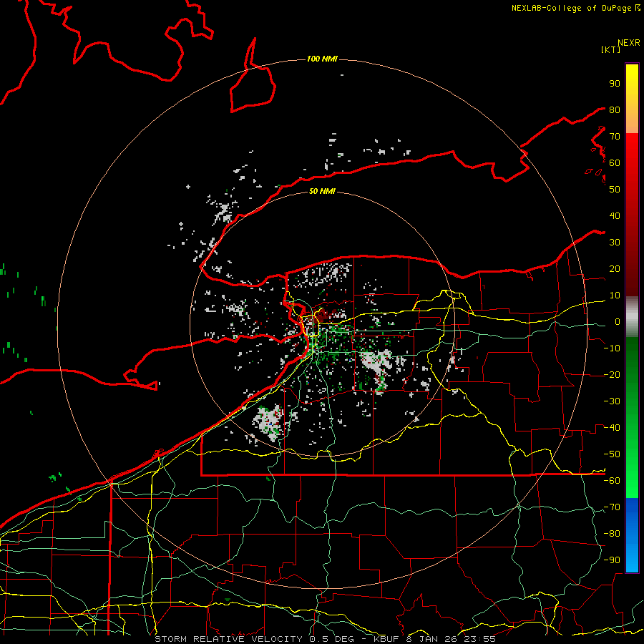Viewport: 644px width, 644px height.
Task: Click the 50 NMI range ring label
Action: pos(322,191)
